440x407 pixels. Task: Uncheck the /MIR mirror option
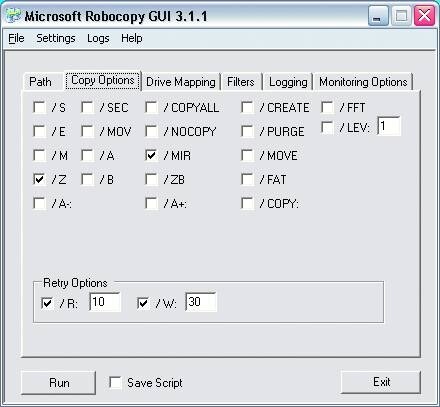pyautogui.click(x=151, y=155)
